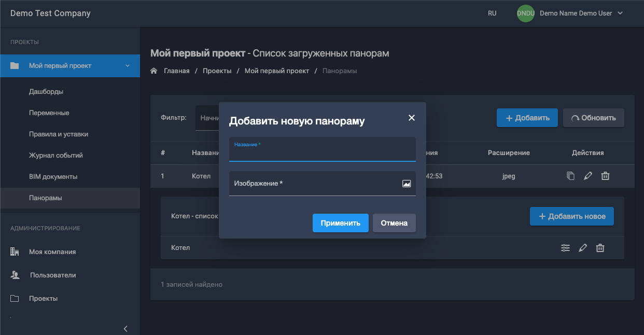Viewport: 644px width, 335px height.
Task: Click the Обновить refresh button
Action: [594, 118]
